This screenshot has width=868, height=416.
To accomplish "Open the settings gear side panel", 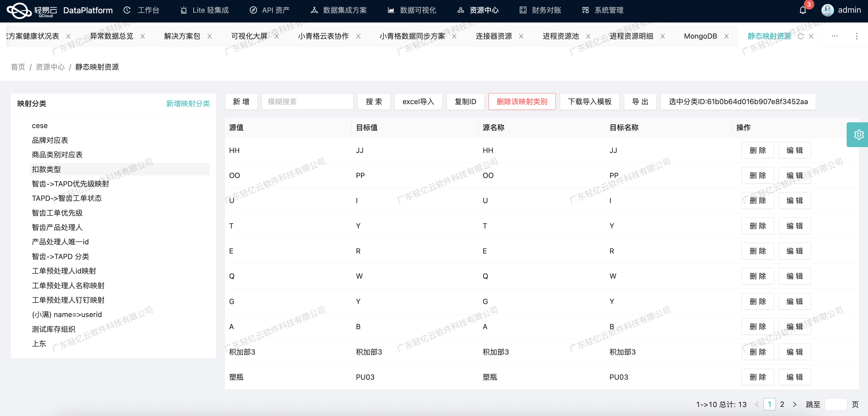I will coord(858,135).
